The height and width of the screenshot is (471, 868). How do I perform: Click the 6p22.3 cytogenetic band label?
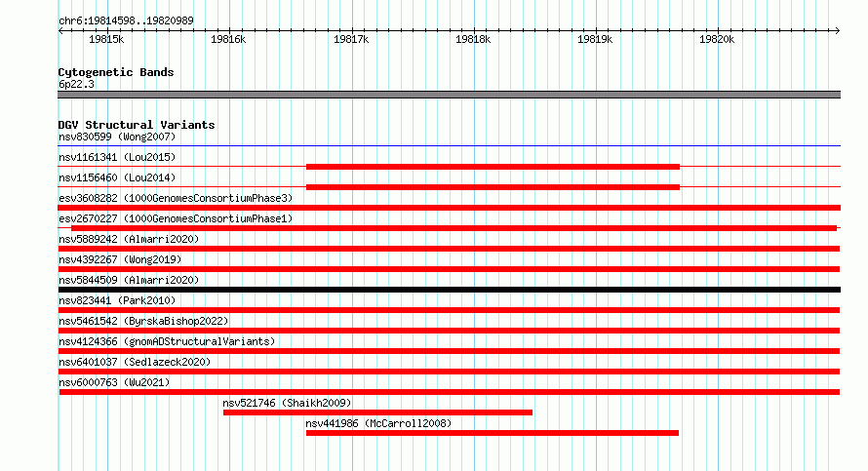pyautogui.click(x=76, y=84)
